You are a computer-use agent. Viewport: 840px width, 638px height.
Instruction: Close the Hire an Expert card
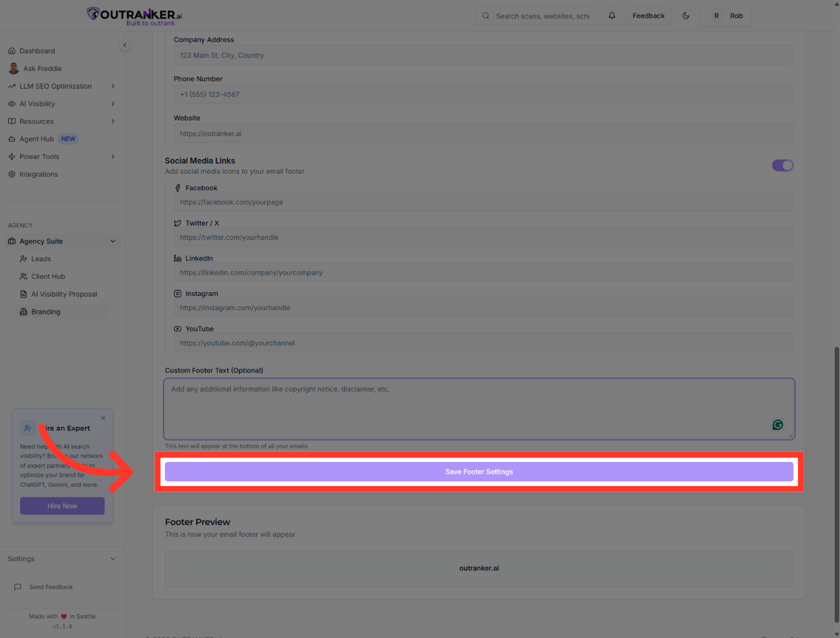point(103,418)
